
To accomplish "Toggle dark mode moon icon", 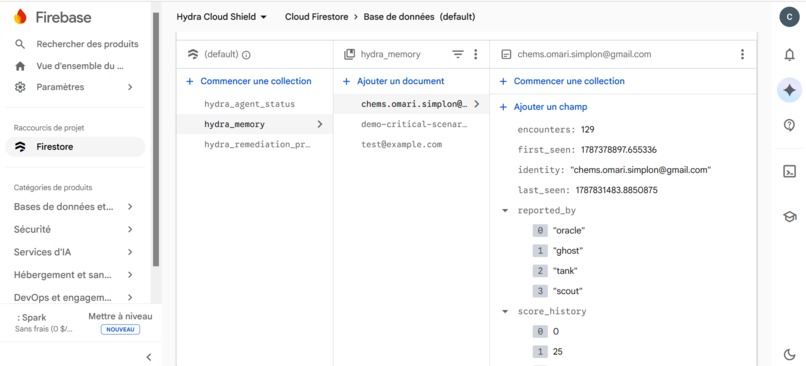I will (x=789, y=354).
